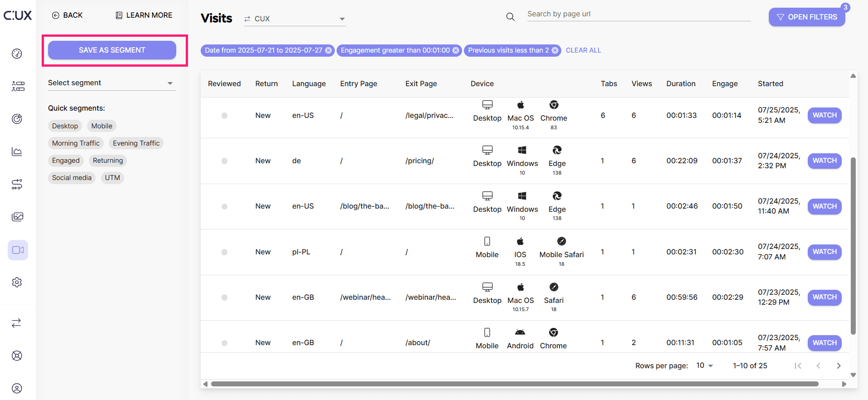Click the OPEN FILTERS button

(x=807, y=17)
